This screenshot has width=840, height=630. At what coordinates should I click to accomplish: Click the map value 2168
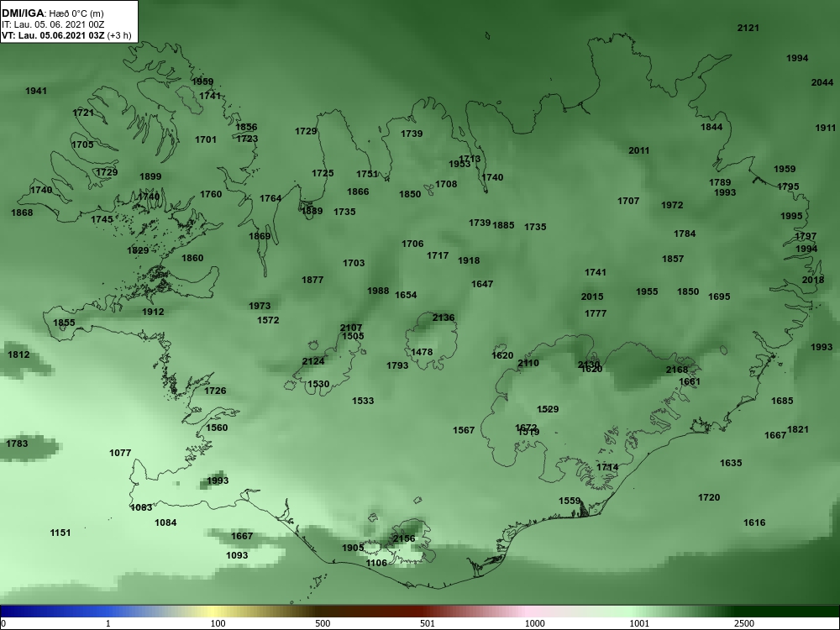[x=676, y=370]
